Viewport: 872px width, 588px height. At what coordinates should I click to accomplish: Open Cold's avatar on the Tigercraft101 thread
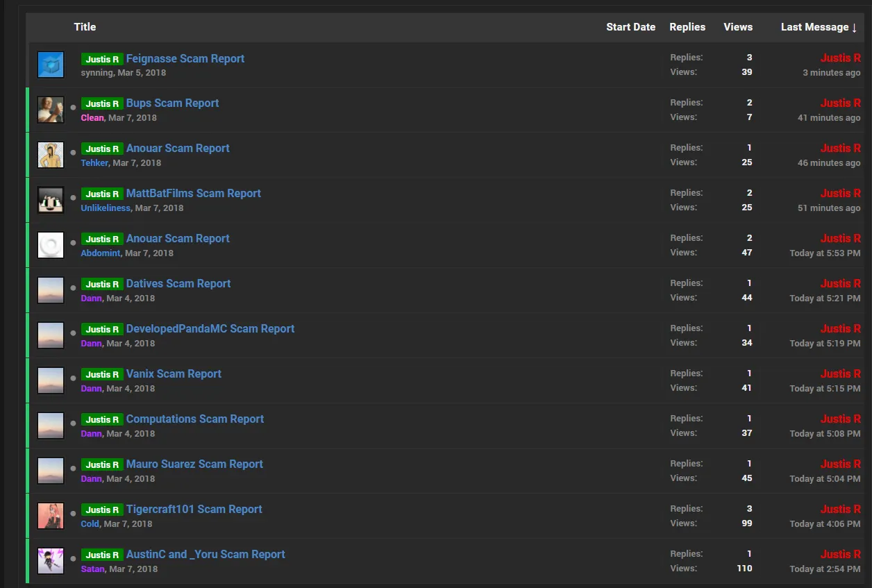51,516
